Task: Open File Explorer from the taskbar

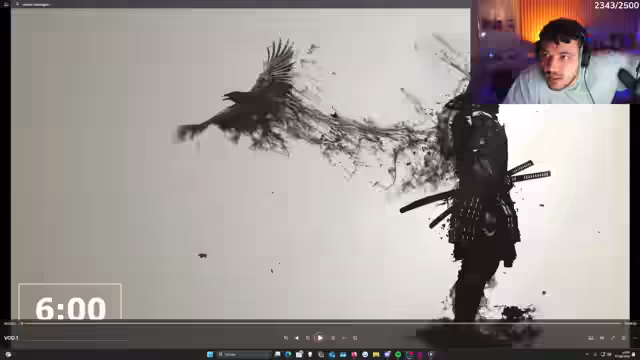Action: point(376,354)
